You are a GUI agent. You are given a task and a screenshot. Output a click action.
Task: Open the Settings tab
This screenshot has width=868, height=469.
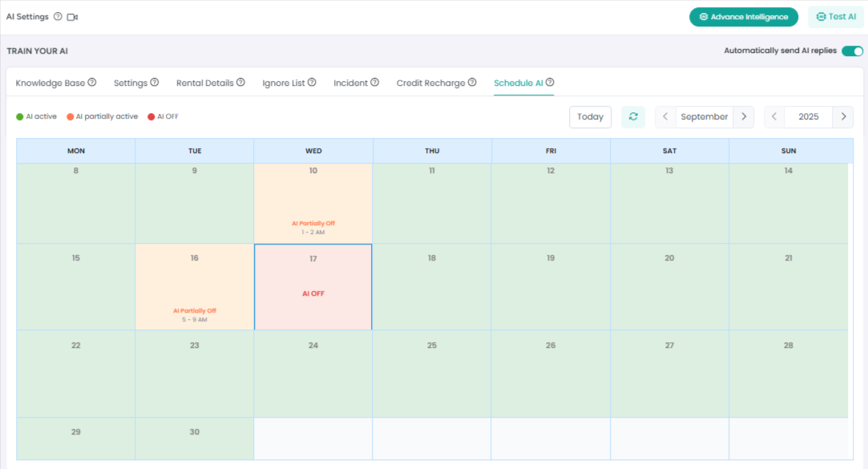[131, 83]
